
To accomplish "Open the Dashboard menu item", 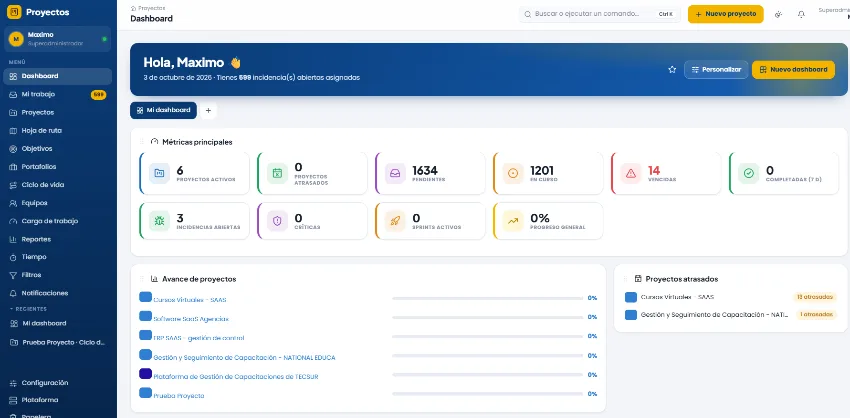I will pos(57,76).
